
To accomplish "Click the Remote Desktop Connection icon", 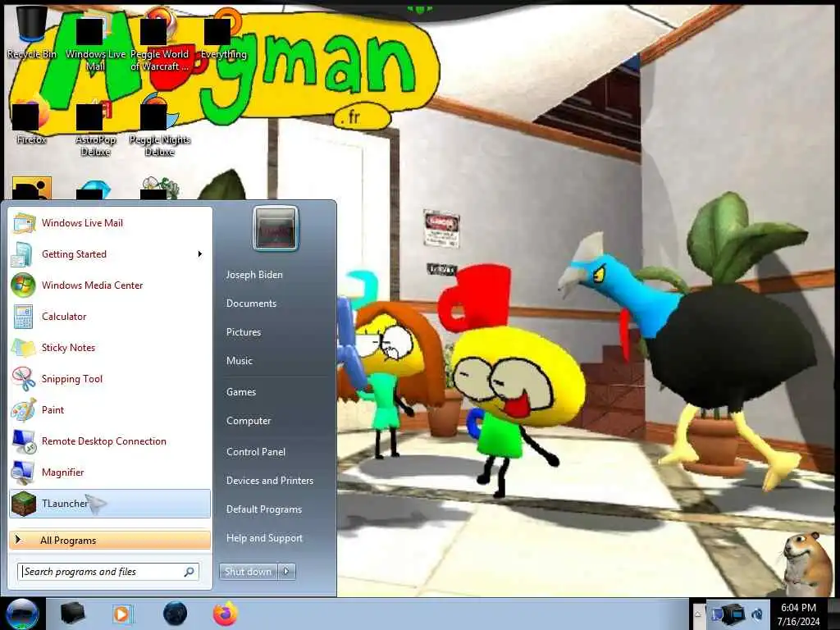I will click(x=24, y=441).
